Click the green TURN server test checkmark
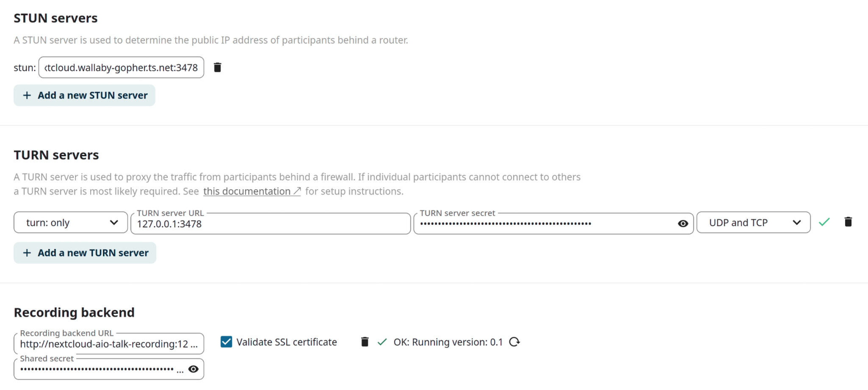Screen dimensions: 868x390 tap(824, 222)
